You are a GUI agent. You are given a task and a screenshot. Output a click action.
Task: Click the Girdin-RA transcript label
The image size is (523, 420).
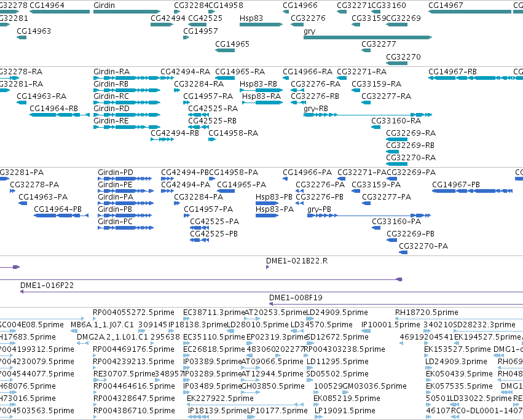111,72
